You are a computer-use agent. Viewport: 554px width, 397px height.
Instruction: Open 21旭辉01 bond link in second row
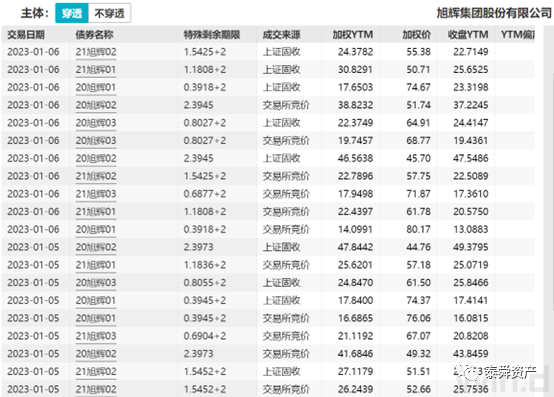click(96, 70)
